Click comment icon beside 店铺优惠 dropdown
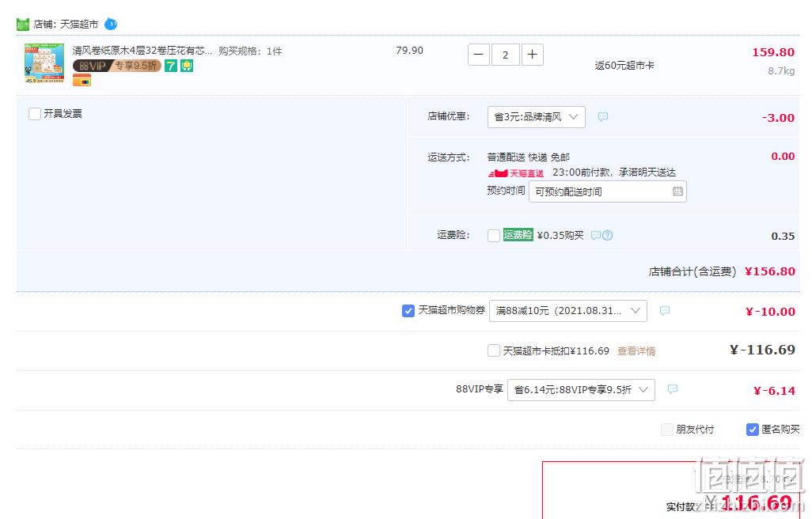Image resolution: width=812 pixels, height=519 pixels. [x=603, y=117]
